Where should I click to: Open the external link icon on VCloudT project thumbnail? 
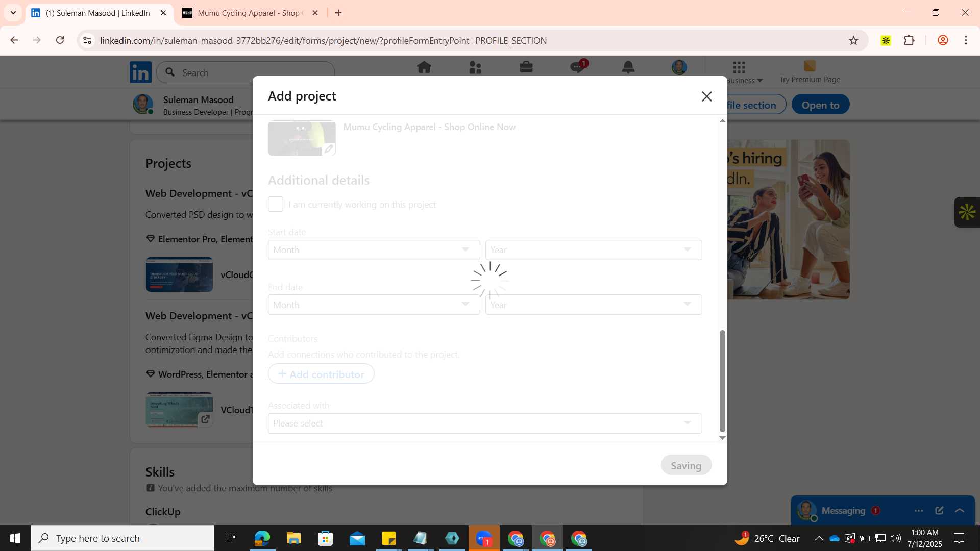click(205, 419)
